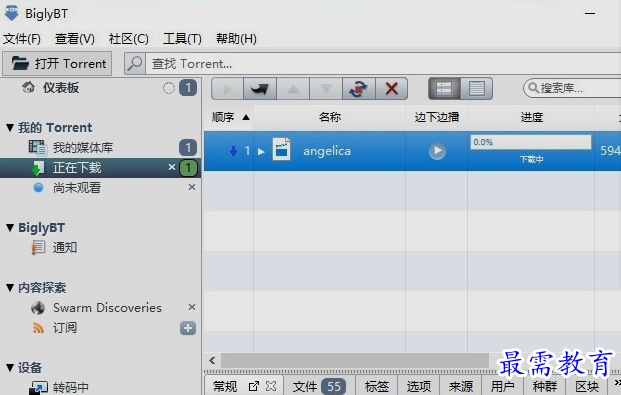Click the magnifier icon beside 查找 Torrent
Screen dimensions: 621x395
tap(135, 63)
